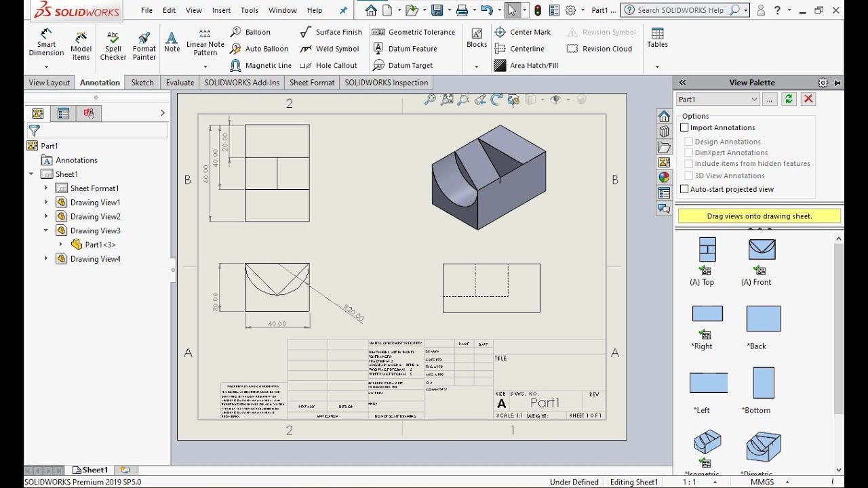The image size is (868, 488).
Task: Open the Tools menu
Action: pos(250,10)
